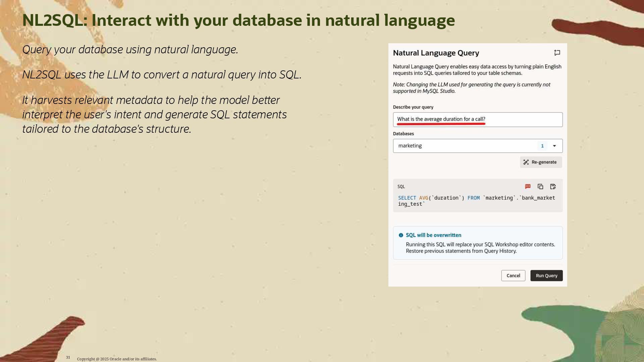644x362 pixels.
Task: Open the marketing database selector field
Action: tap(463, 146)
